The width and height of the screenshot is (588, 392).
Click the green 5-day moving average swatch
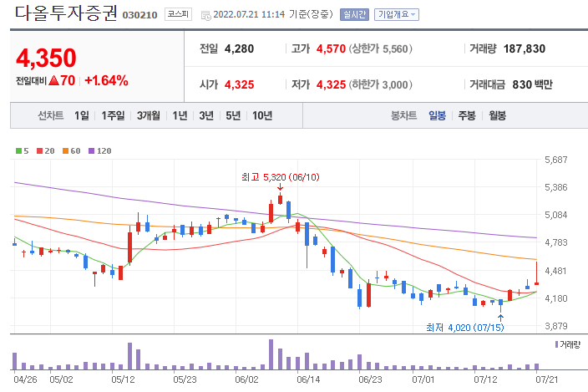tap(18, 150)
